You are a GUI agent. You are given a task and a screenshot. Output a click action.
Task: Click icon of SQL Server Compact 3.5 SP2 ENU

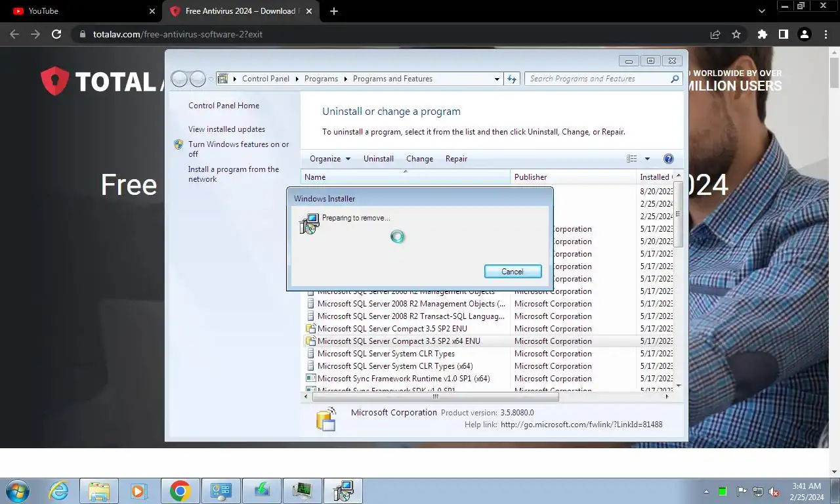pos(311,329)
